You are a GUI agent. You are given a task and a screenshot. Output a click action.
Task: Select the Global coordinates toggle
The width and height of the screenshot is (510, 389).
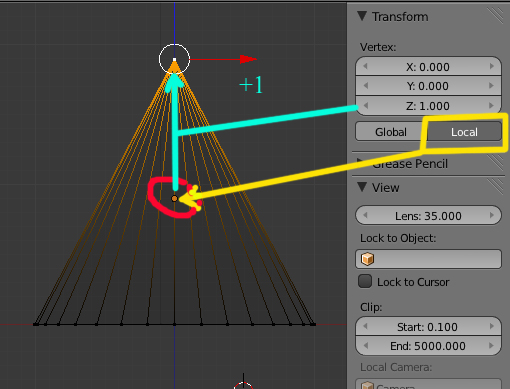point(391,132)
